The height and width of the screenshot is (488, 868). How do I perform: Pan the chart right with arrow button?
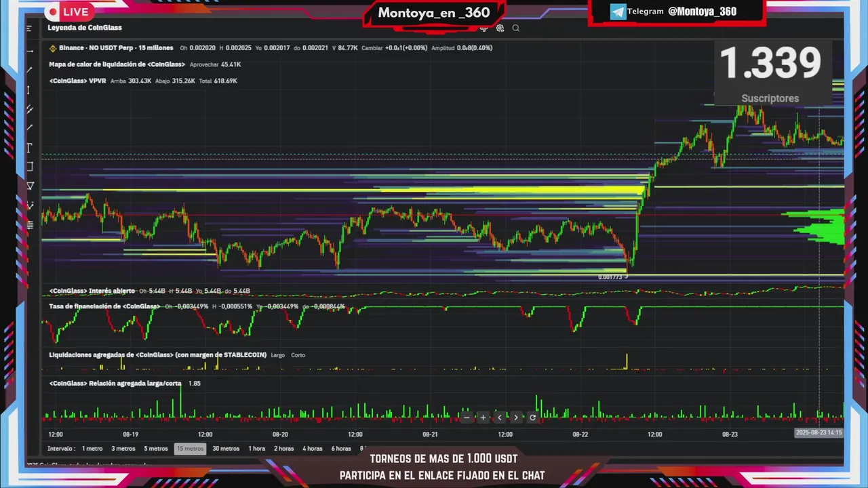(x=516, y=418)
